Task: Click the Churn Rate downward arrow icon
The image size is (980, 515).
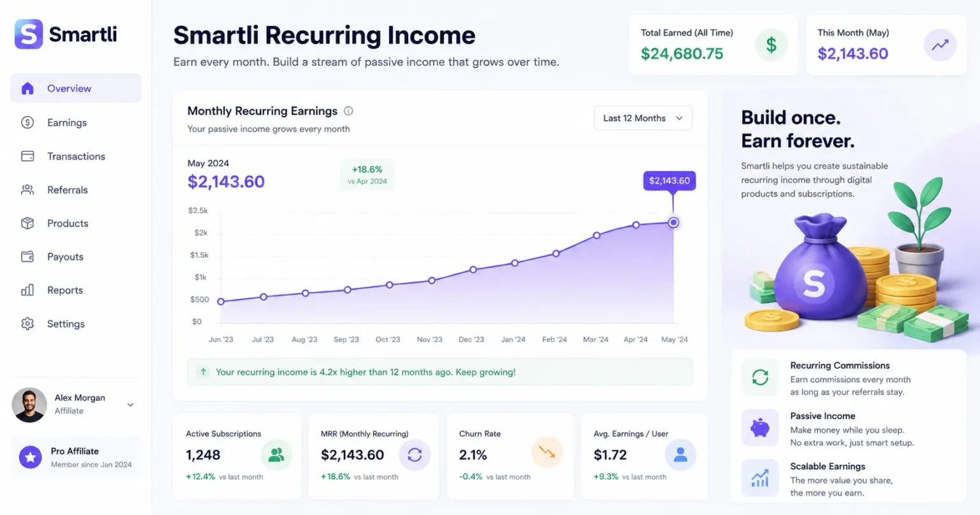Action: [547, 452]
